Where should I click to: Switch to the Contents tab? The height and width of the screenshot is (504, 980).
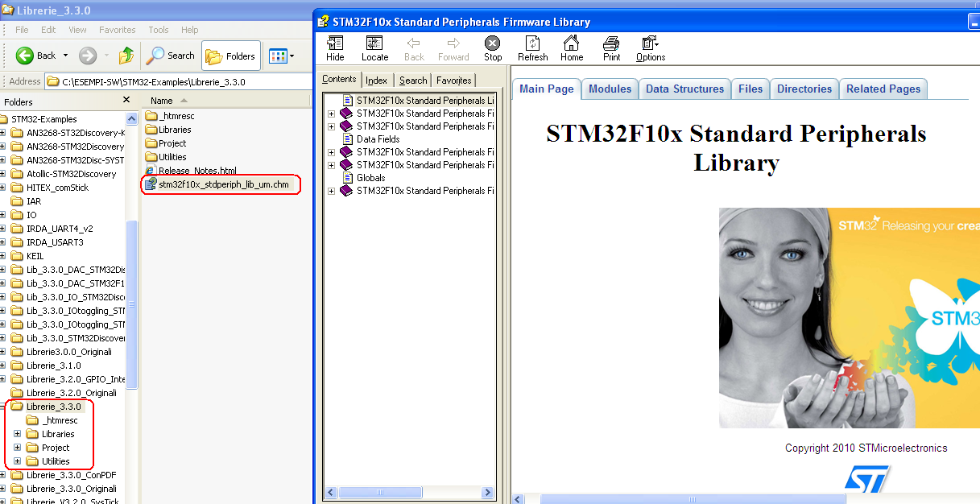pos(339,79)
